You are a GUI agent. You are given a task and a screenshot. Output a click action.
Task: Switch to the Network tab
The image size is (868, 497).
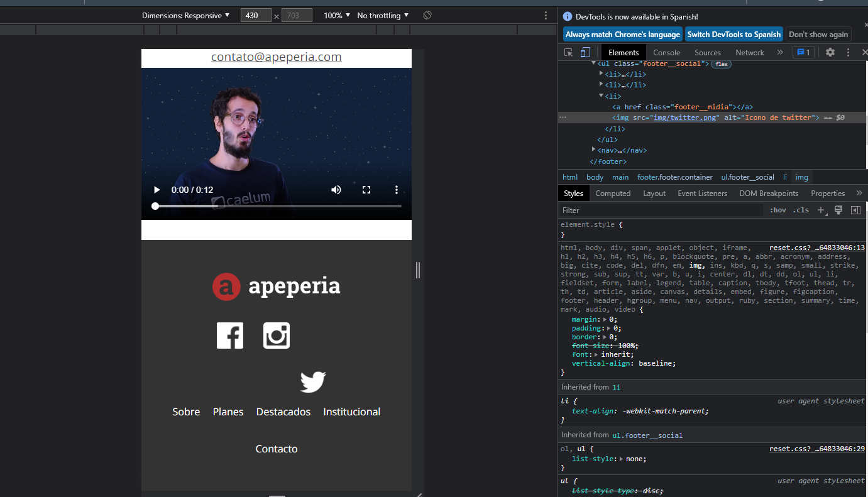click(x=750, y=53)
